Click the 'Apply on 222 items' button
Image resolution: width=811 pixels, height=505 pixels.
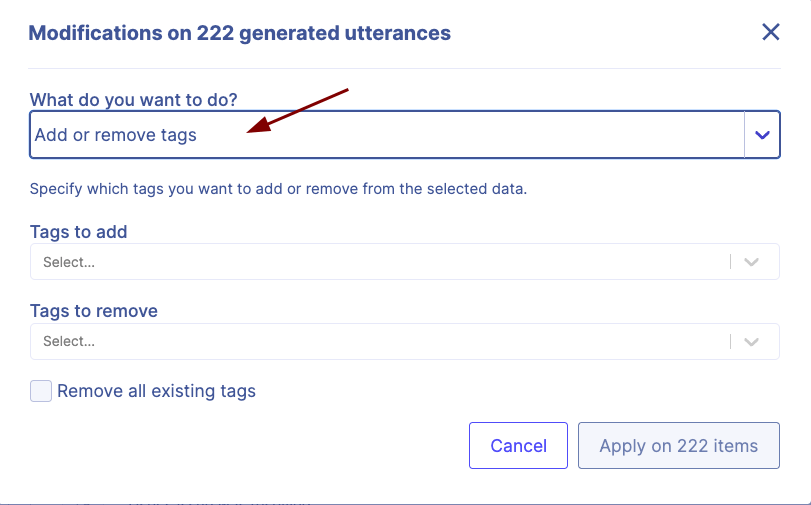pyautogui.click(x=678, y=446)
